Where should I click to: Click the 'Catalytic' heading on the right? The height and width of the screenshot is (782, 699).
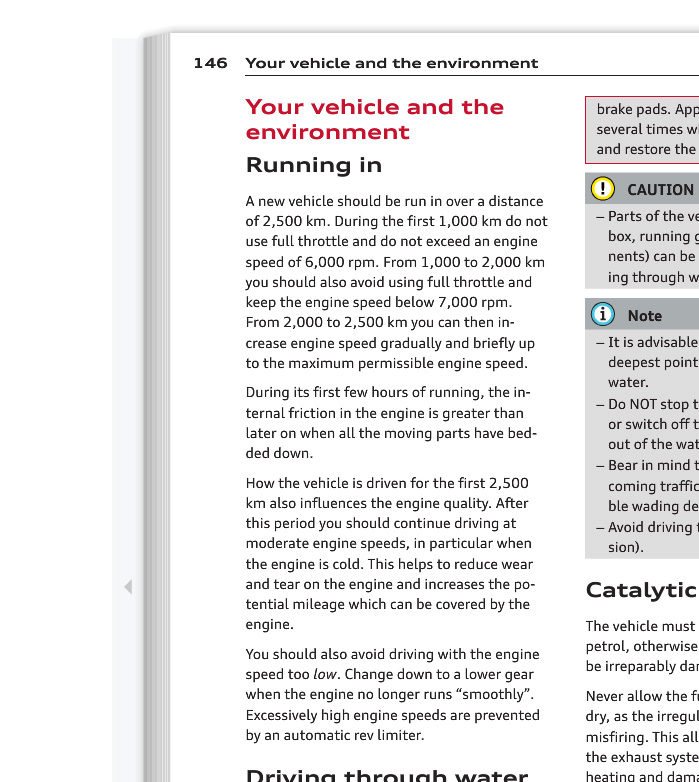(x=641, y=590)
